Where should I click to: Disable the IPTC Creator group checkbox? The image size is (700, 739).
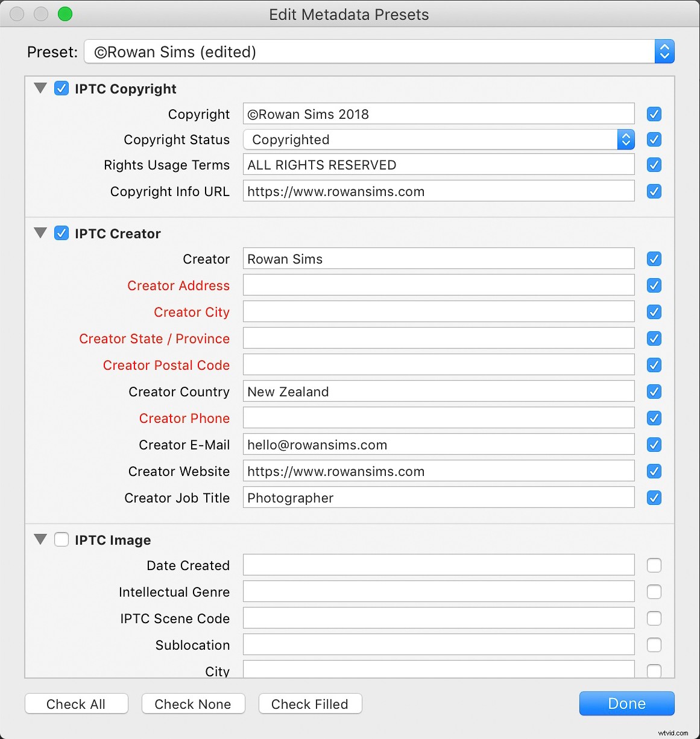pos(61,233)
